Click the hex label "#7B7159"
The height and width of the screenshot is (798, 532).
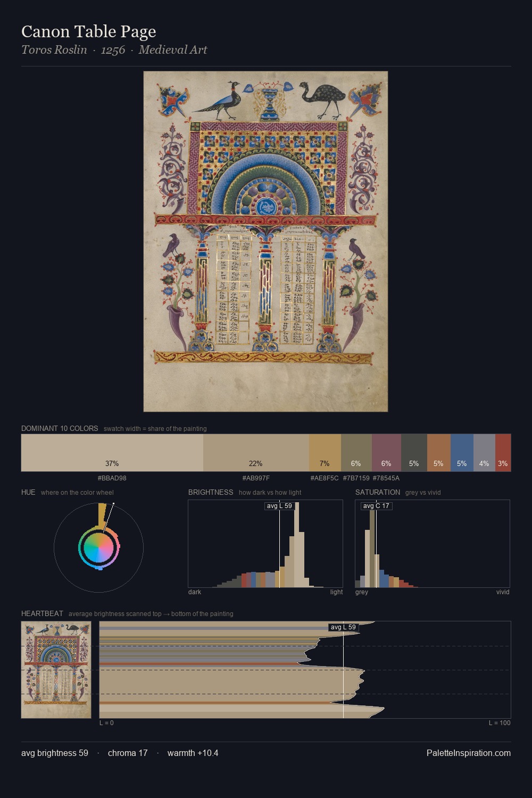click(356, 478)
